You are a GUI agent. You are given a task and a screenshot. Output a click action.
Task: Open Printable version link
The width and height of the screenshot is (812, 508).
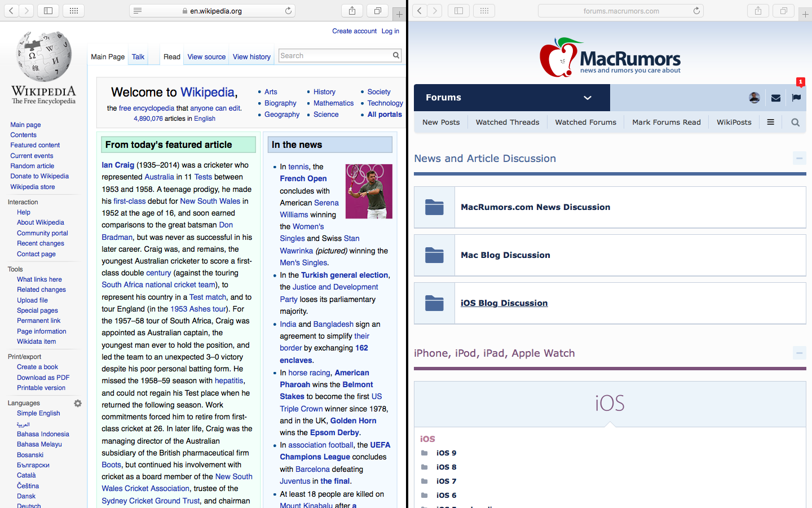coord(41,388)
